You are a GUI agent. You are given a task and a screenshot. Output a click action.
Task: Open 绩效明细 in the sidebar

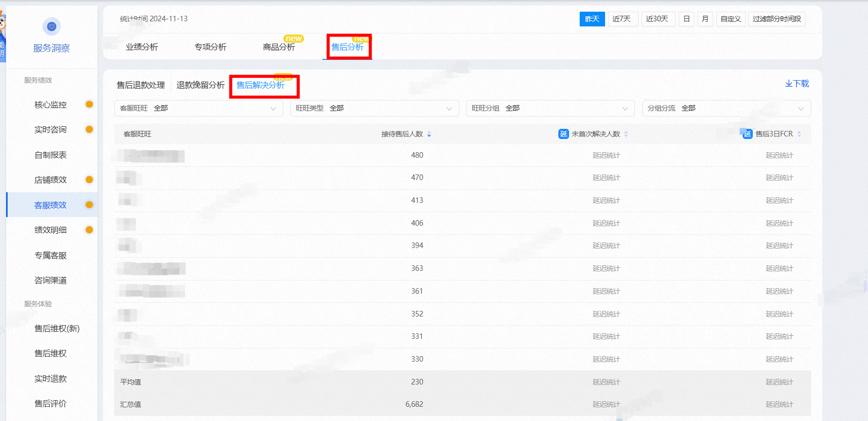(51, 230)
